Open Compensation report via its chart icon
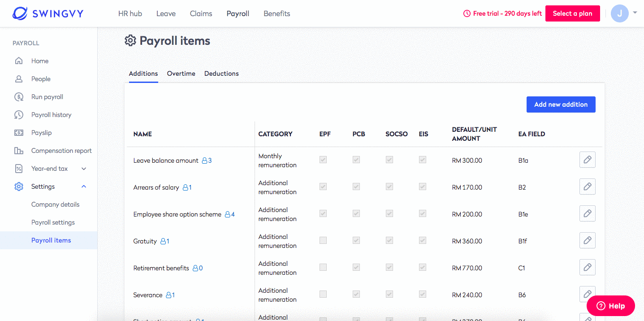Image resolution: width=644 pixels, height=321 pixels. pyautogui.click(x=19, y=151)
